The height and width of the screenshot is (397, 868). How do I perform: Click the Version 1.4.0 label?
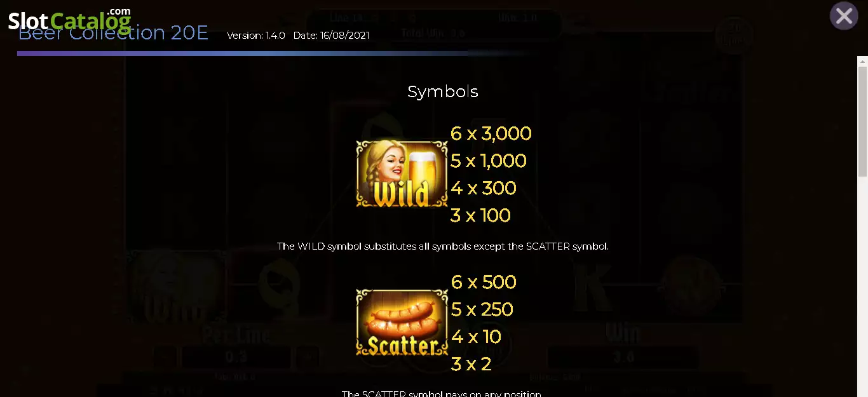256,36
